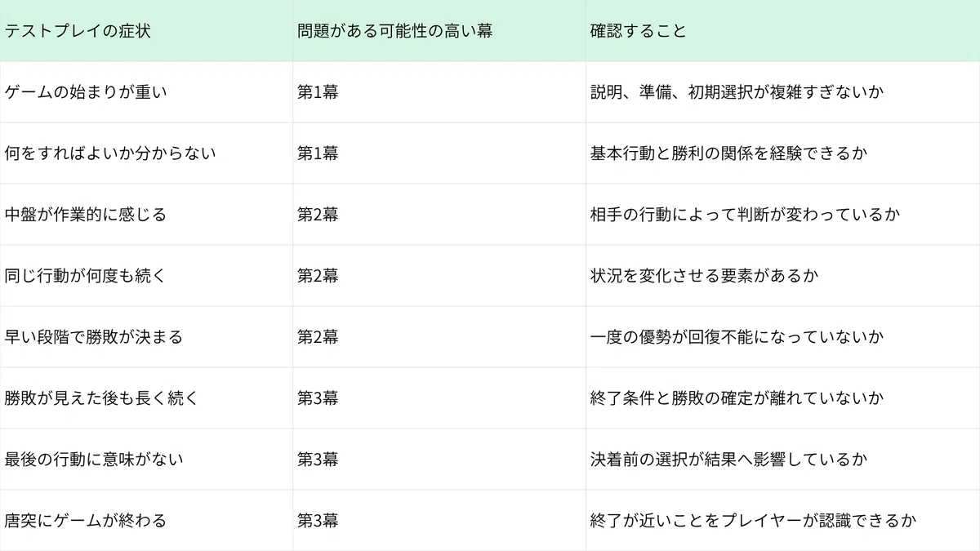Select the cell ゲームの始まりが重い
Viewport: 980px width, 551px height.
[146, 92]
